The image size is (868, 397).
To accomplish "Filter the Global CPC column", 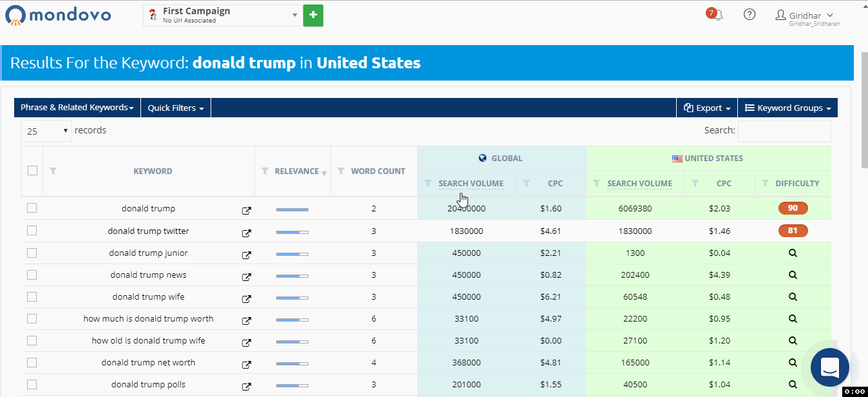I will (527, 183).
